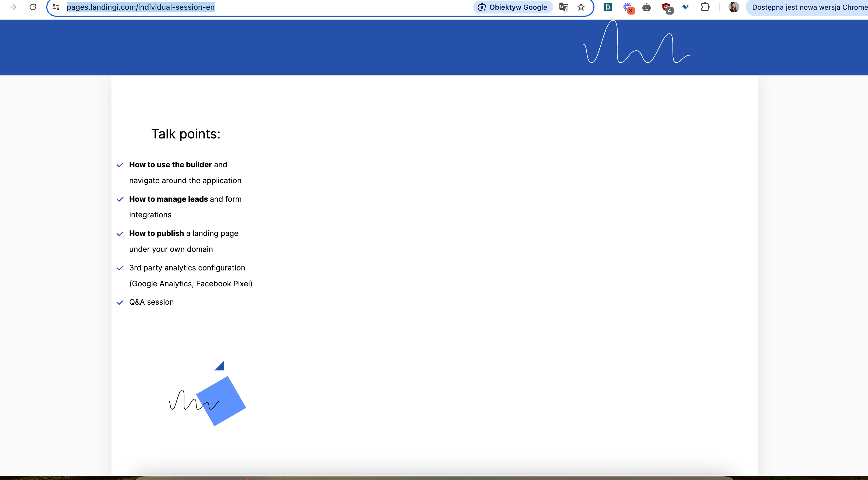The image size is (868, 480).
Task: Click checkmark beside 'How to use the builder'
Action: click(120, 165)
